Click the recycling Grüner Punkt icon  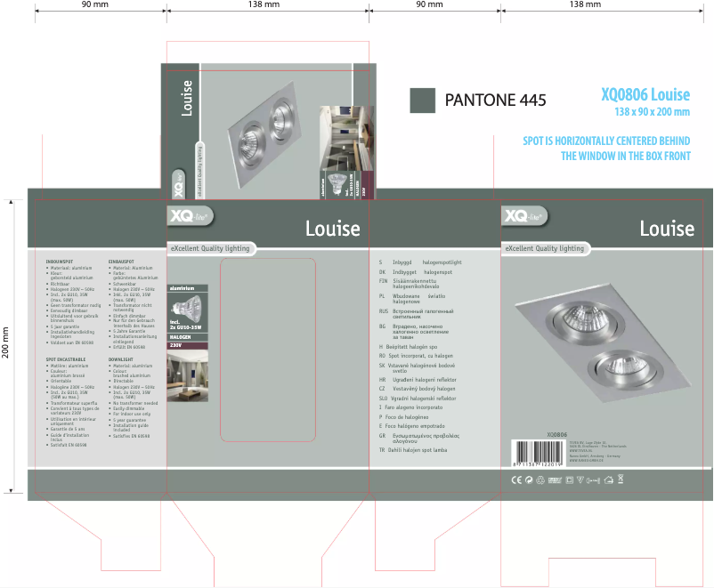click(x=530, y=479)
